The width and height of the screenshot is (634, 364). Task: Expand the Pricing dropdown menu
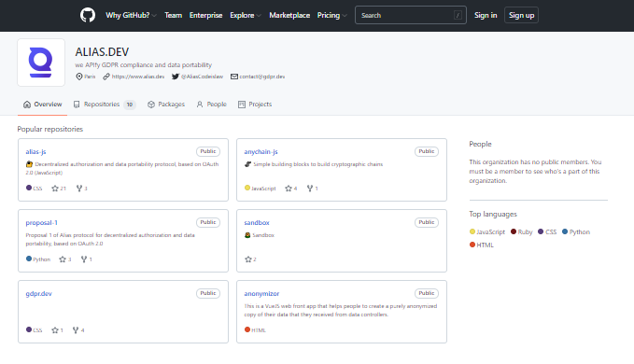point(332,15)
